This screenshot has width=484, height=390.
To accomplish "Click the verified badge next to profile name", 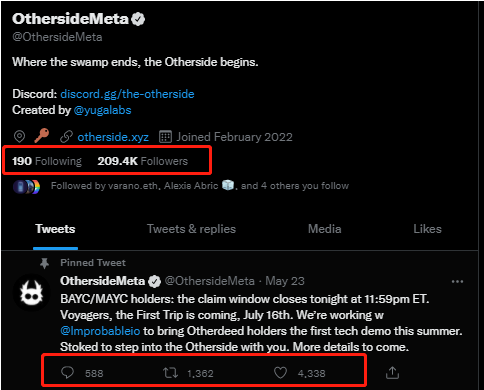I will [138, 19].
